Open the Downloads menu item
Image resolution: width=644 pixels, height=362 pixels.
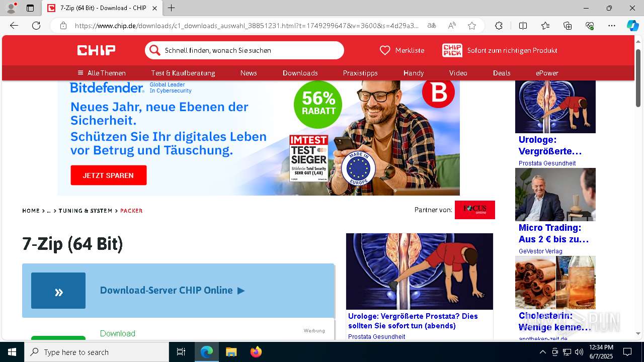(x=300, y=73)
